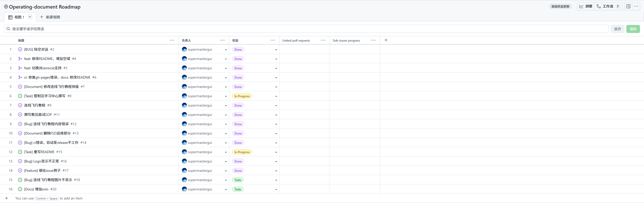Open the Workflows button
The height and width of the screenshot is (203, 644).
click(608, 6)
